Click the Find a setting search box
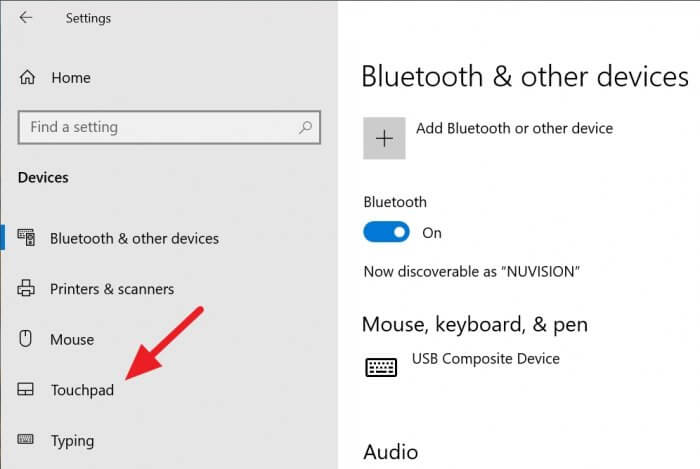 pyautogui.click(x=169, y=128)
